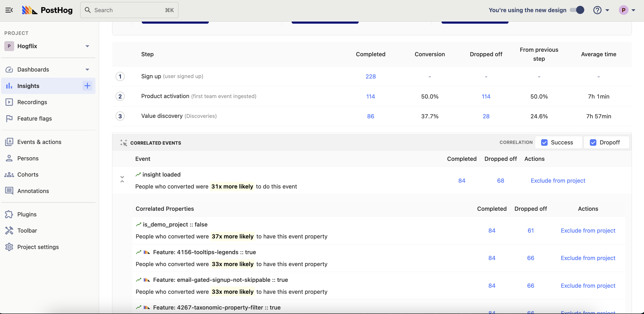Viewport: 644px width, 314px height.
Task: Open the help question mark icon
Action: [597, 10]
